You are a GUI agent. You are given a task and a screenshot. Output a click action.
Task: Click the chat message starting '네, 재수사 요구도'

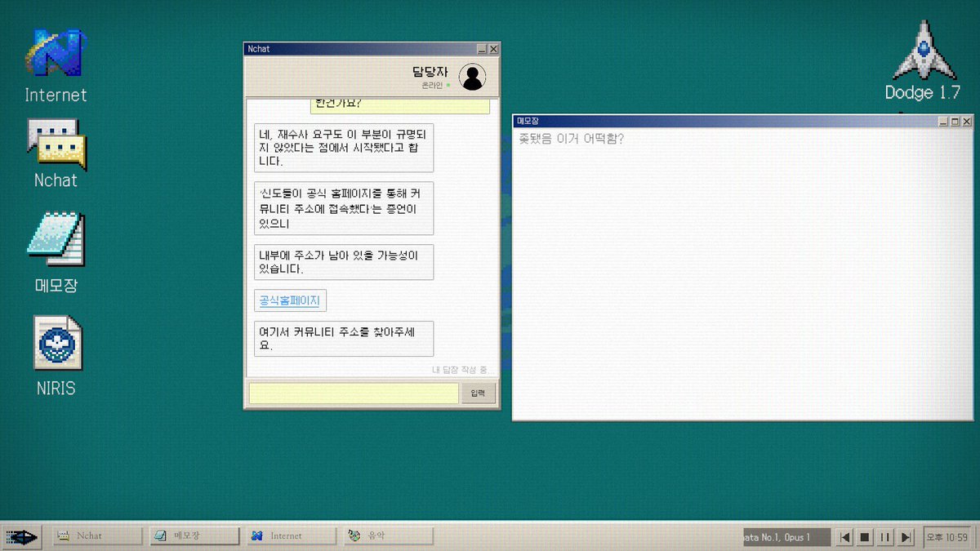tap(344, 148)
